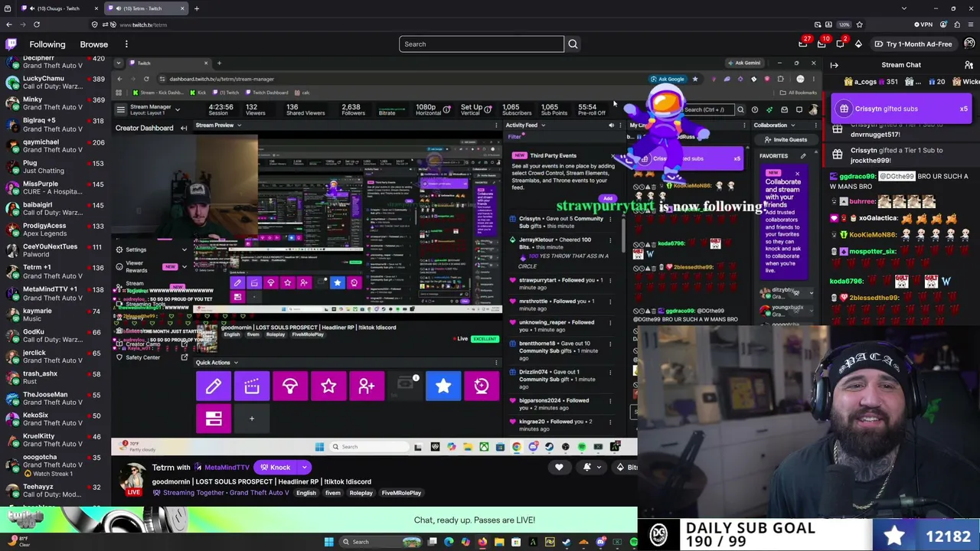Knock to join Tetrm's stream

pyautogui.click(x=276, y=468)
